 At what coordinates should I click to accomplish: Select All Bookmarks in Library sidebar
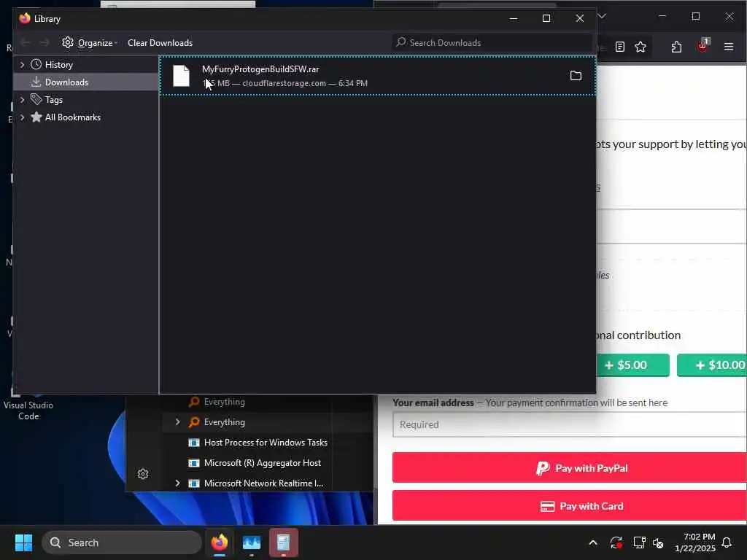(72, 117)
